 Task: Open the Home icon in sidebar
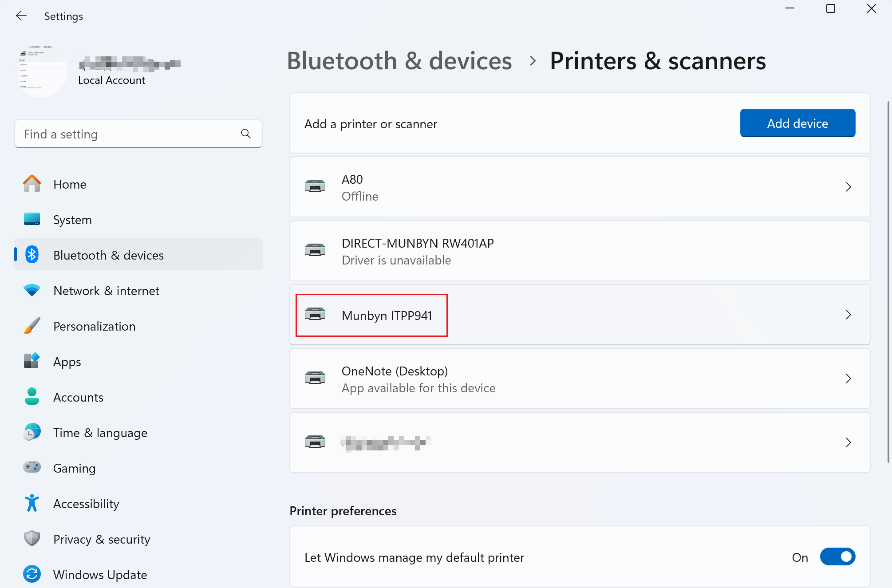[x=32, y=184]
